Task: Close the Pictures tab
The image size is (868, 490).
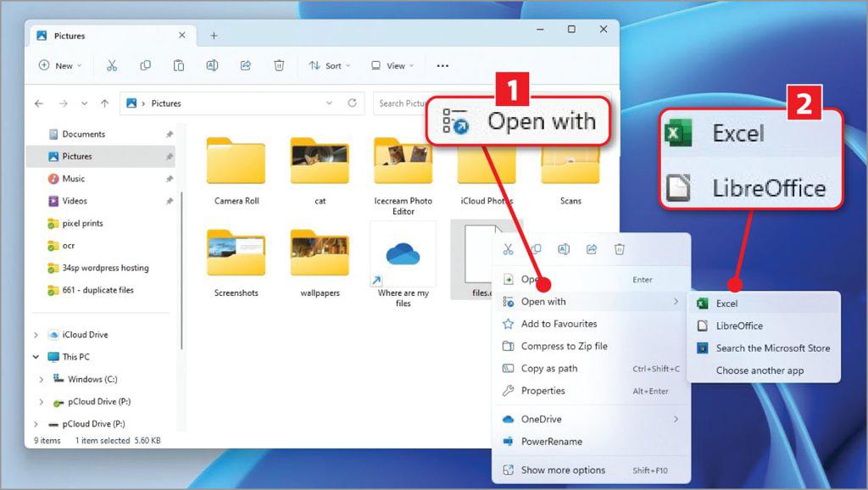Action: (x=182, y=36)
